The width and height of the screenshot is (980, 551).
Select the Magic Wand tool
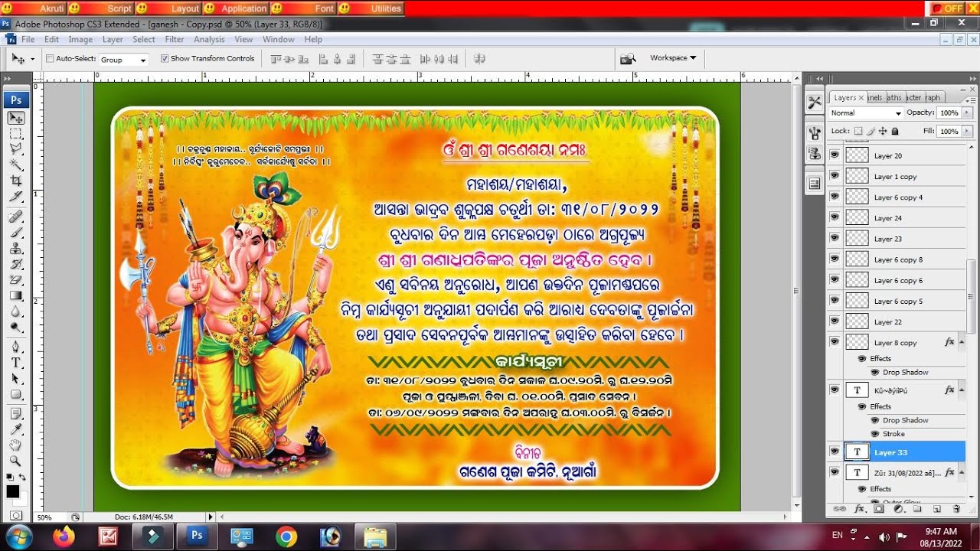pyautogui.click(x=15, y=165)
